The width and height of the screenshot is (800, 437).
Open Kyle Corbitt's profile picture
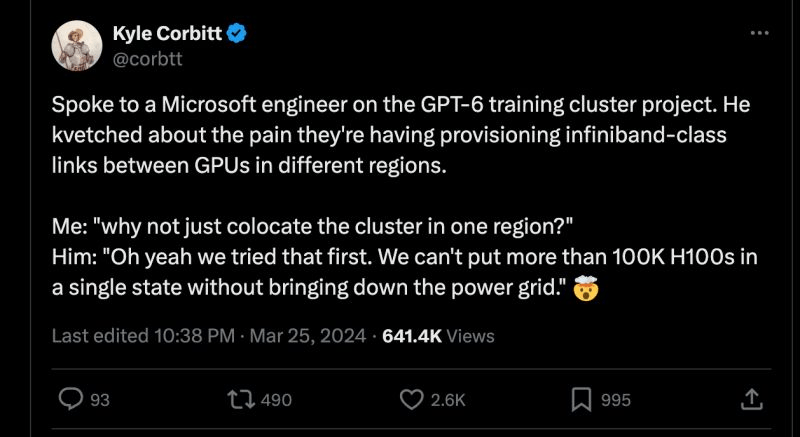click(x=77, y=46)
